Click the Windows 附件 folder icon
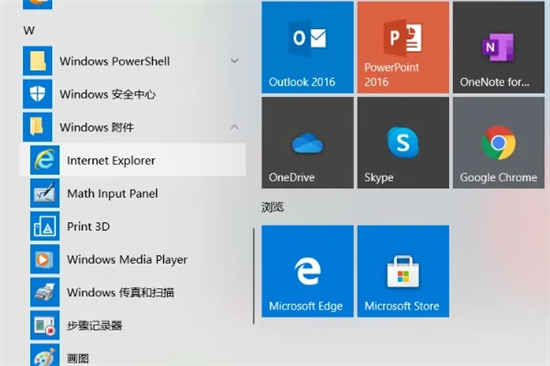Image resolution: width=550 pixels, height=366 pixels. tap(38, 127)
